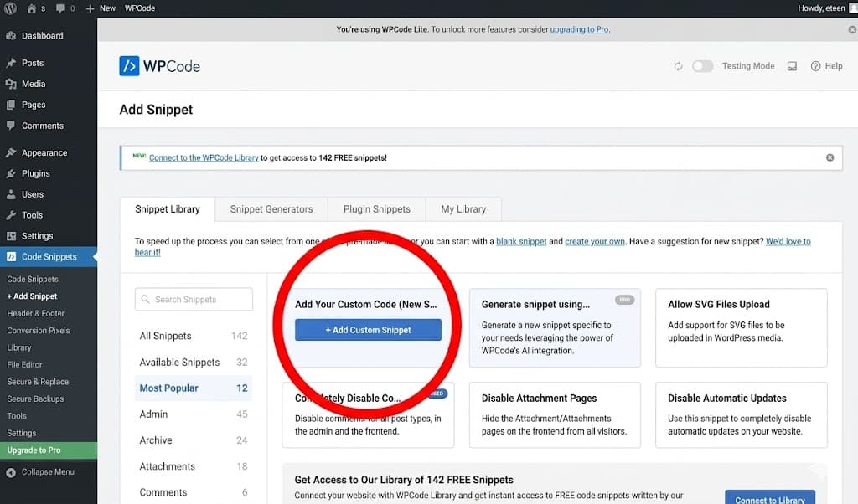Open the Plugins section
Viewport: 858px width, 504px height.
pos(35,172)
